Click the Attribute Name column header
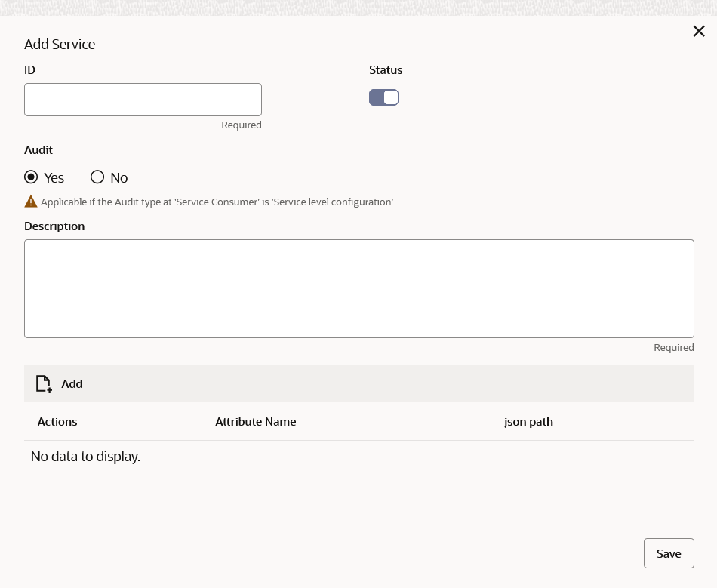Image resolution: width=717 pixels, height=588 pixels. pos(255,422)
